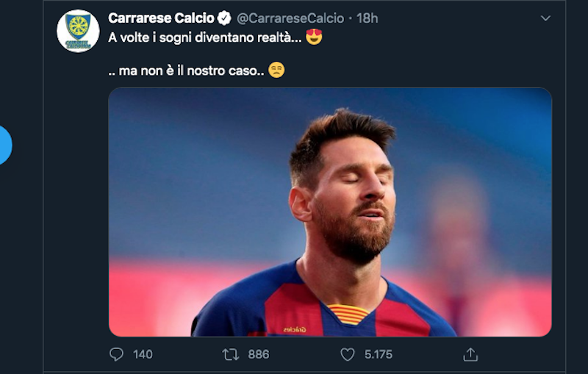This screenshot has height=374, width=588.
Task: Click the retweet arrows icon
Action: (x=231, y=354)
